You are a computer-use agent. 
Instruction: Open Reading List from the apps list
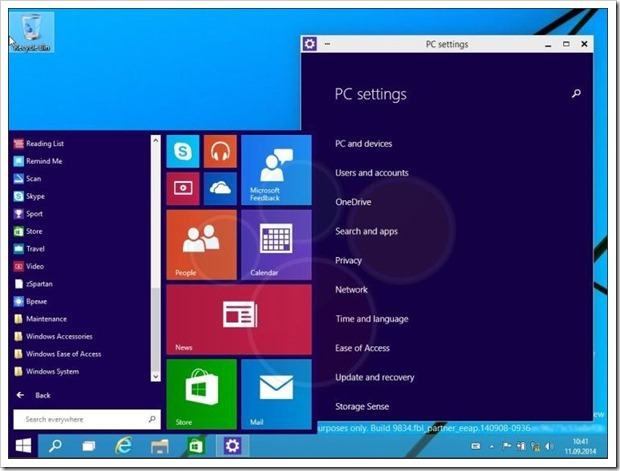click(x=44, y=143)
